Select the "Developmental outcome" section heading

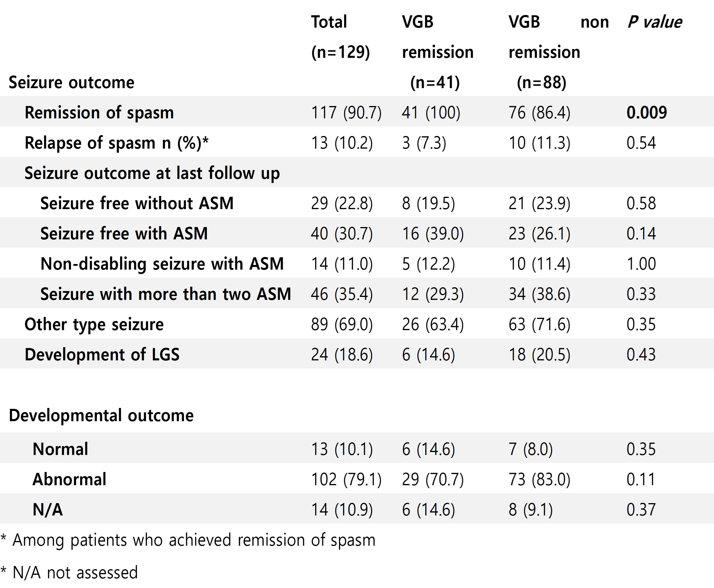tap(101, 415)
